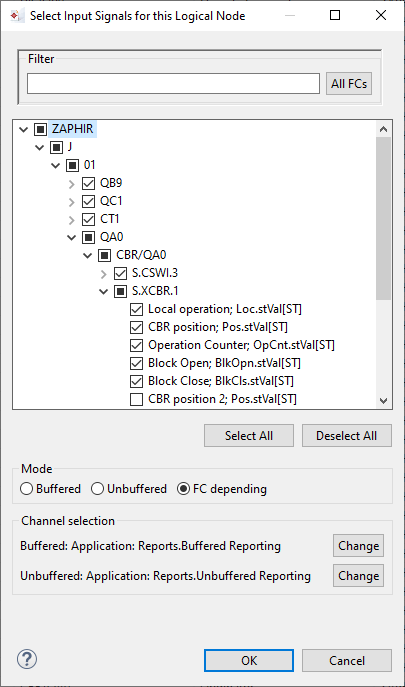Select the Unbuffered mode radio button
The height and width of the screenshot is (687, 405).
(97, 489)
